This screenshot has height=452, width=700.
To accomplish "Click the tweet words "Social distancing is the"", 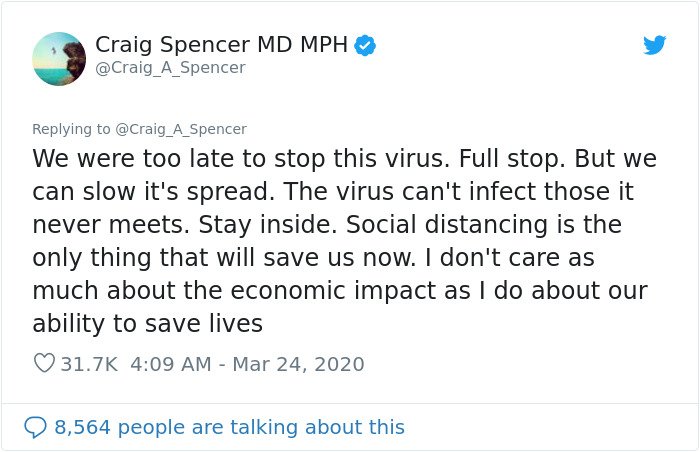I will 483,225.
